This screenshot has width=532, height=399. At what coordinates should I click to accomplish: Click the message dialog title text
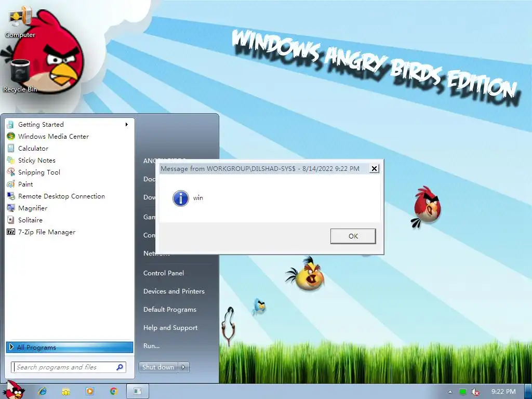[x=260, y=169]
